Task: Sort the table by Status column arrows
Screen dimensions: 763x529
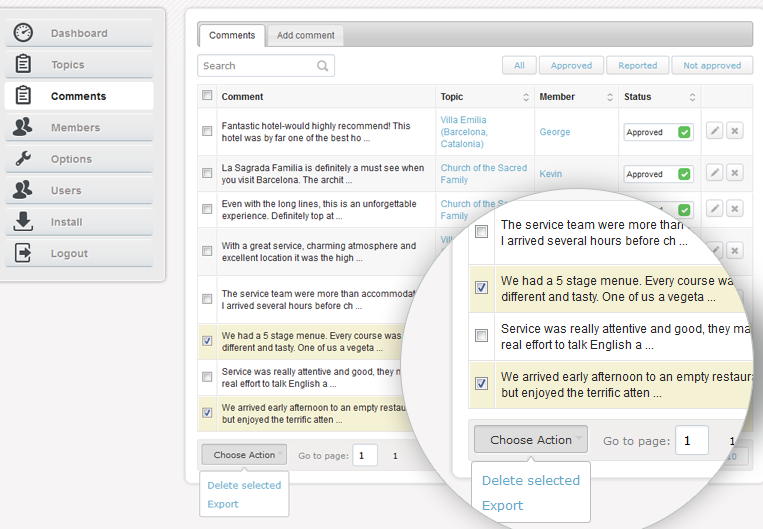Action: [692, 97]
